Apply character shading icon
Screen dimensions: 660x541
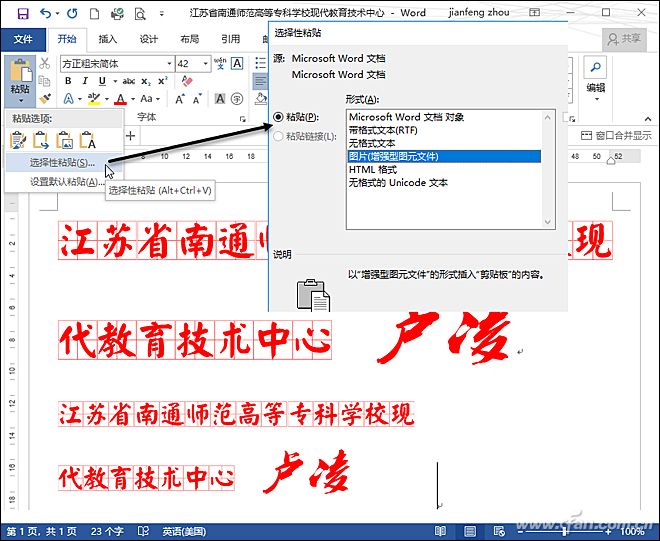pos(220,99)
